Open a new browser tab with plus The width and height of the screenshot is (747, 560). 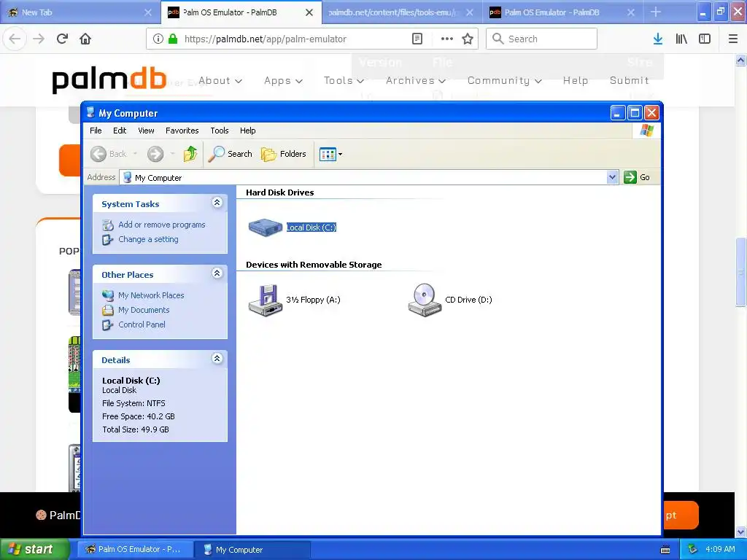(x=656, y=12)
